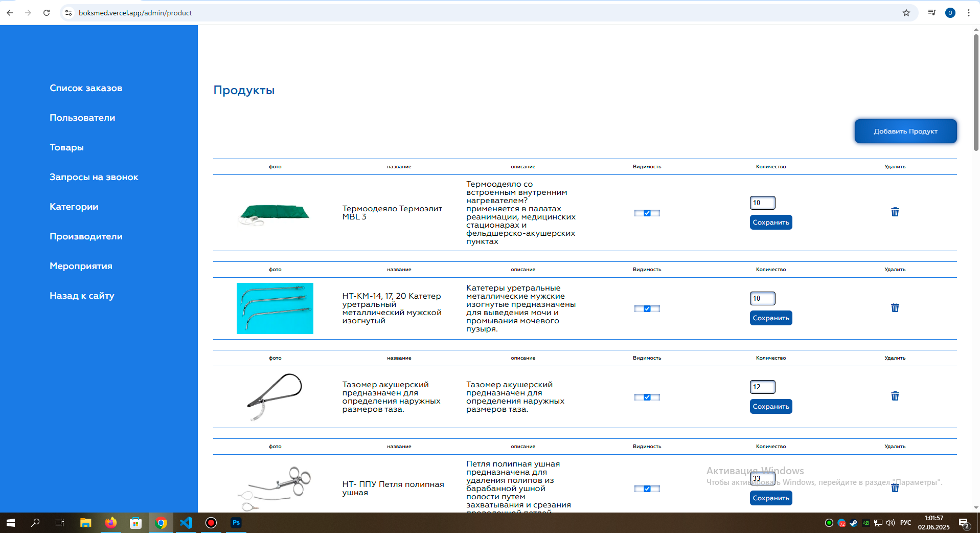Image resolution: width=980 pixels, height=533 pixels.
Task: Open Photoshop from the taskbar
Action: [x=236, y=522]
